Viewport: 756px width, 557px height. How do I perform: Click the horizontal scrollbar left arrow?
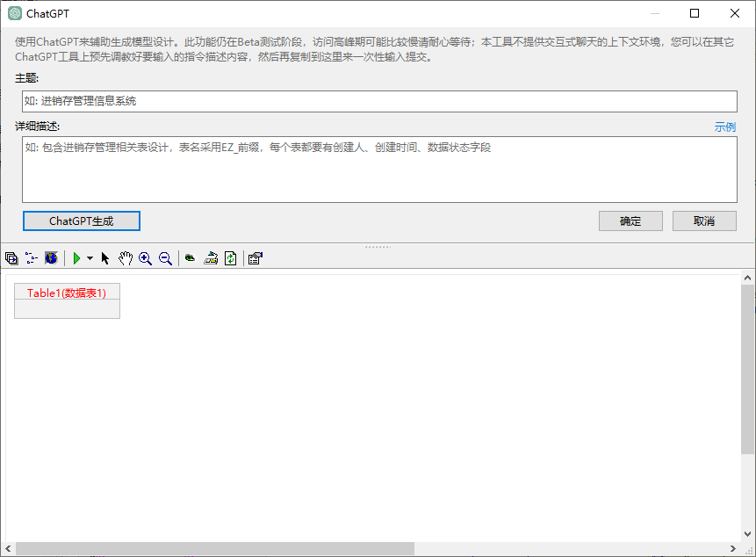coord(8,548)
